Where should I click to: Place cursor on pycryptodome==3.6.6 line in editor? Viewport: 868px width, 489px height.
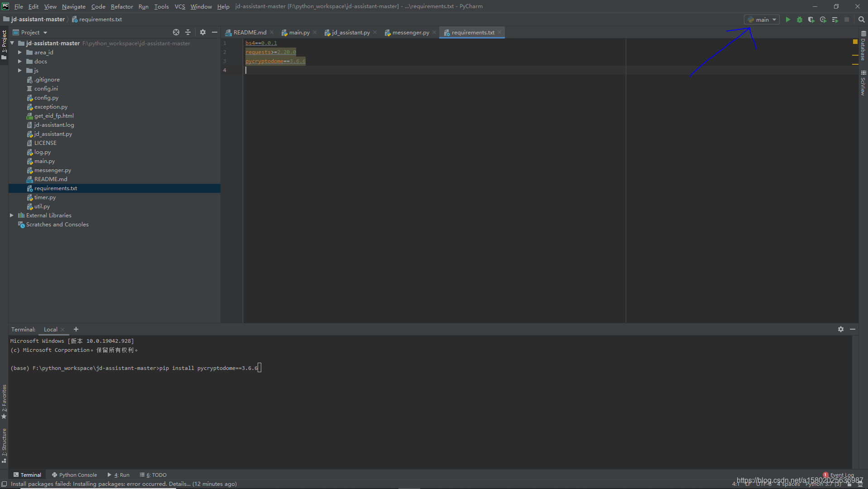(x=275, y=61)
